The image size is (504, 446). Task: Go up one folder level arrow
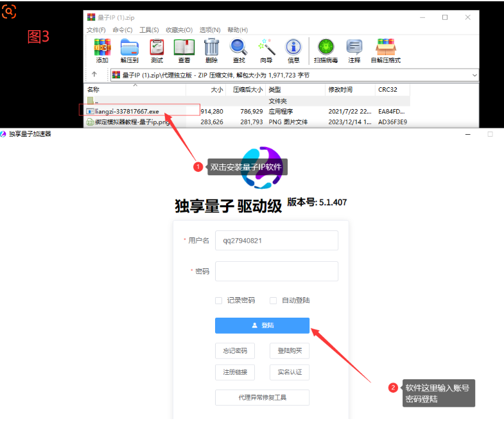coord(94,75)
